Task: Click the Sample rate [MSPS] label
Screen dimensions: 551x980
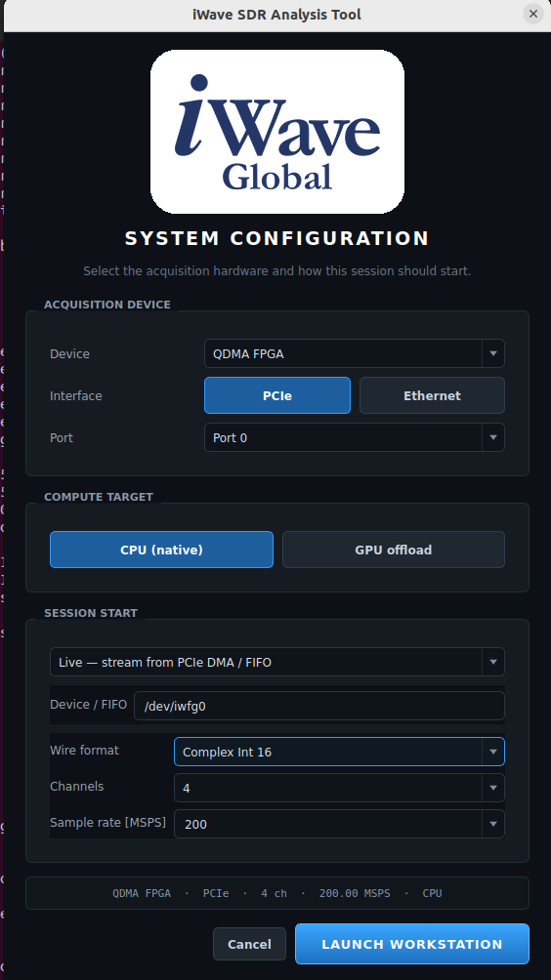Action: point(108,823)
